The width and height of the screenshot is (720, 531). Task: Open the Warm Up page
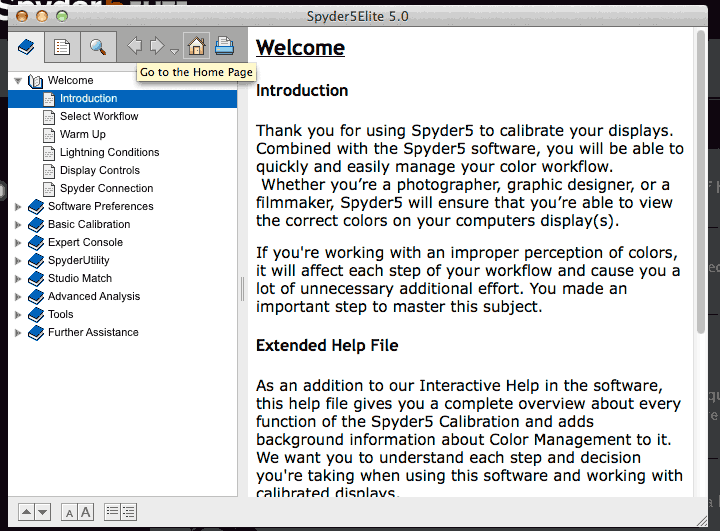[x=83, y=134]
